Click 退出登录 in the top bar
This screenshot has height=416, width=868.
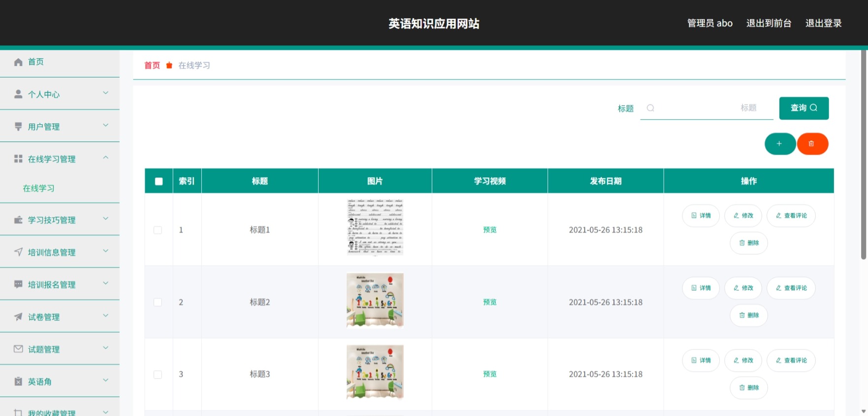point(823,23)
